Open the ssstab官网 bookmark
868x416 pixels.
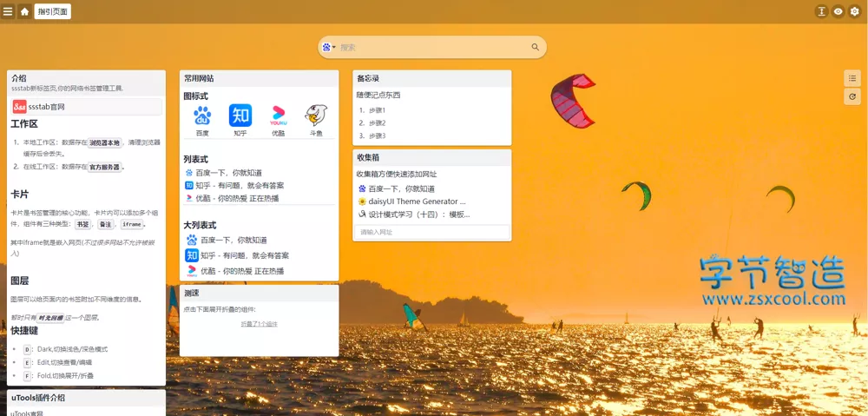click(86, 107)
